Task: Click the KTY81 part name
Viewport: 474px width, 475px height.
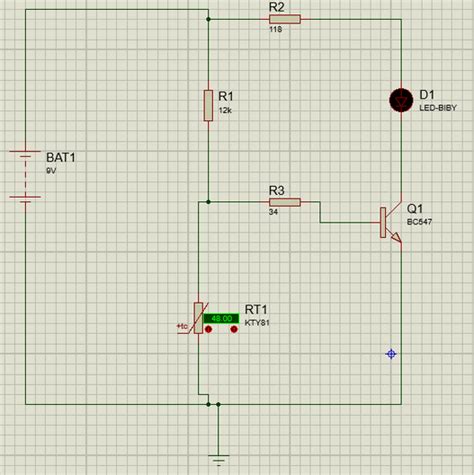Action: click(x=257, y=323)
